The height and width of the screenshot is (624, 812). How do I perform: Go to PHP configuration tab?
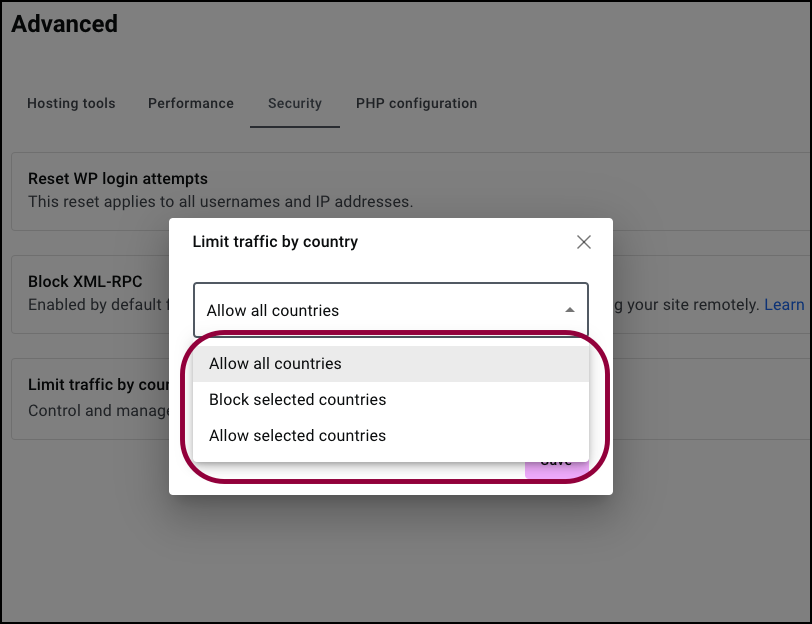416,104
